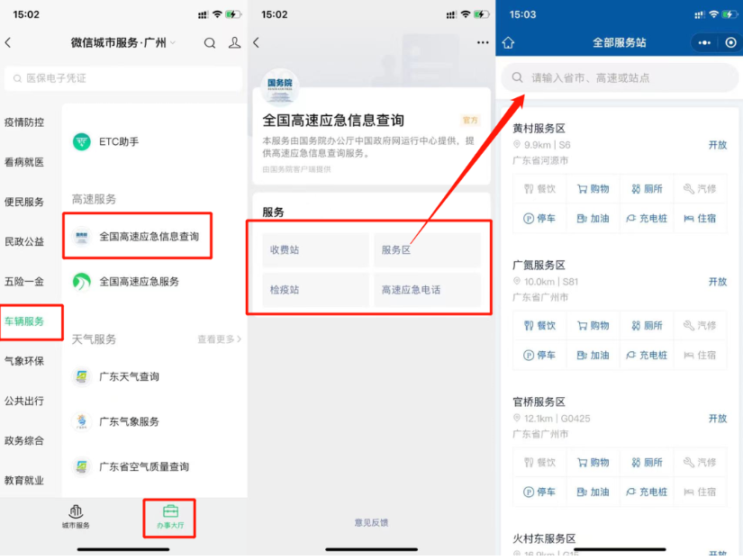Select the 疫情防控 category
Viewport: 743px width, 560px height.
(x=24, y=122)
